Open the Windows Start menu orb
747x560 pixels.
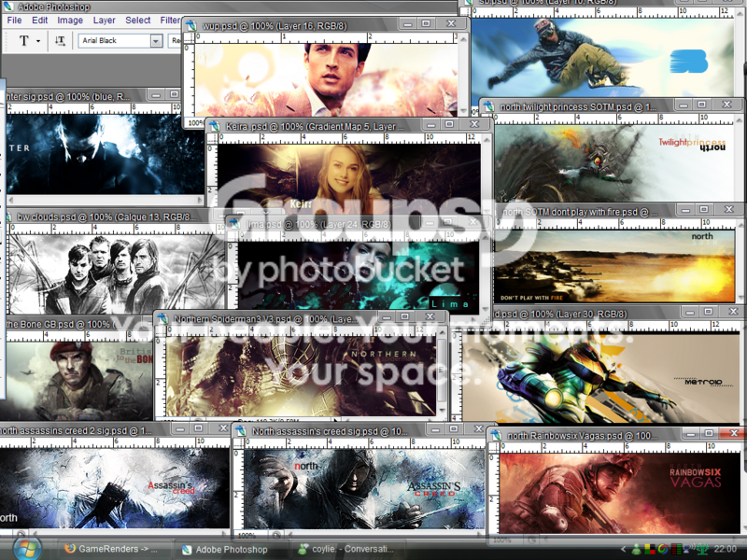pos(27,549)
